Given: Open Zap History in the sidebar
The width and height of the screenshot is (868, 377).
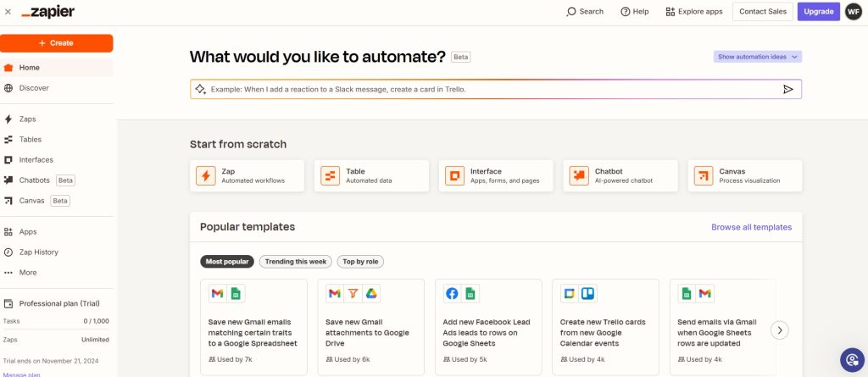Looking at the screenshot, I should click(x=39, y=252).
